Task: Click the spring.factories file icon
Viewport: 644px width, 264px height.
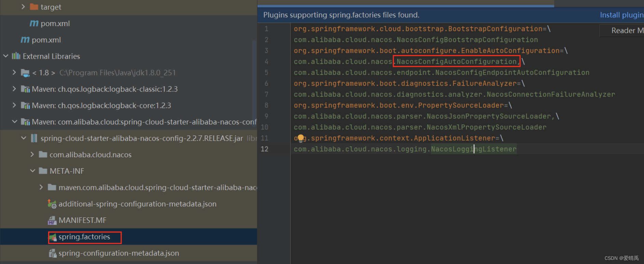Action: tap(53, 237)
